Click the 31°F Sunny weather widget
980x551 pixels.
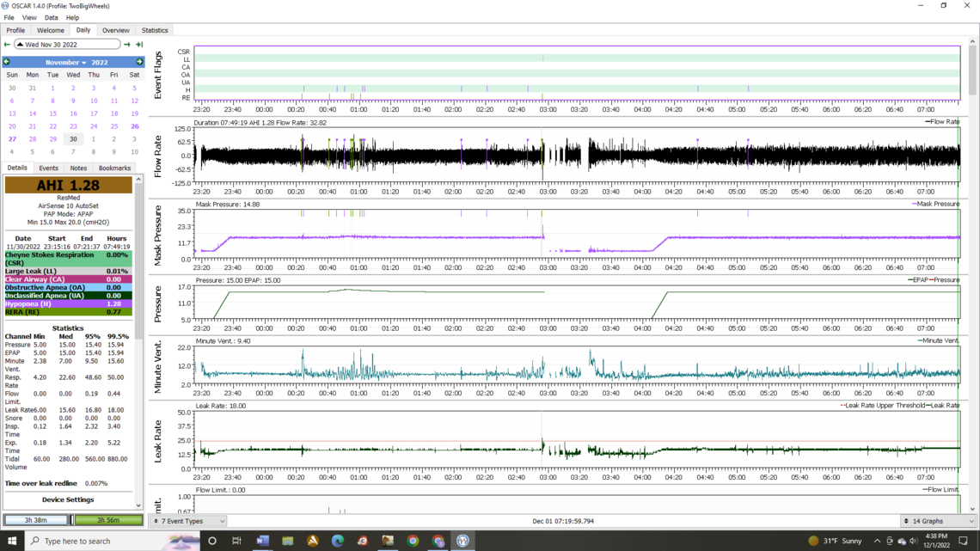point(835,541)
